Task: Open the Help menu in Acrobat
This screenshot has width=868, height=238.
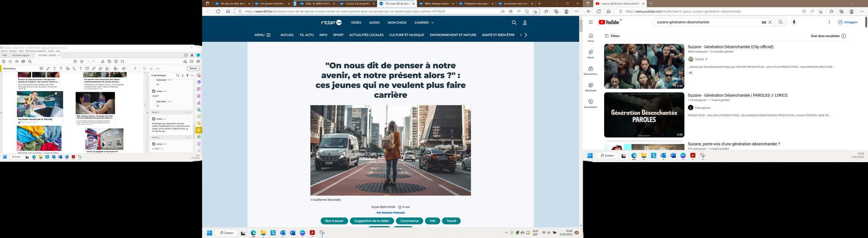Action: tap(58, 51)
